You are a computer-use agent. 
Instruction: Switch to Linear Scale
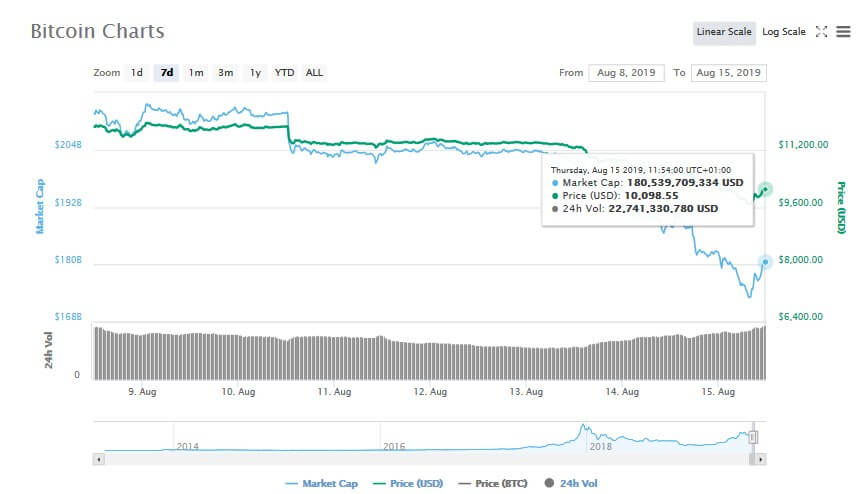pos(724,32)
